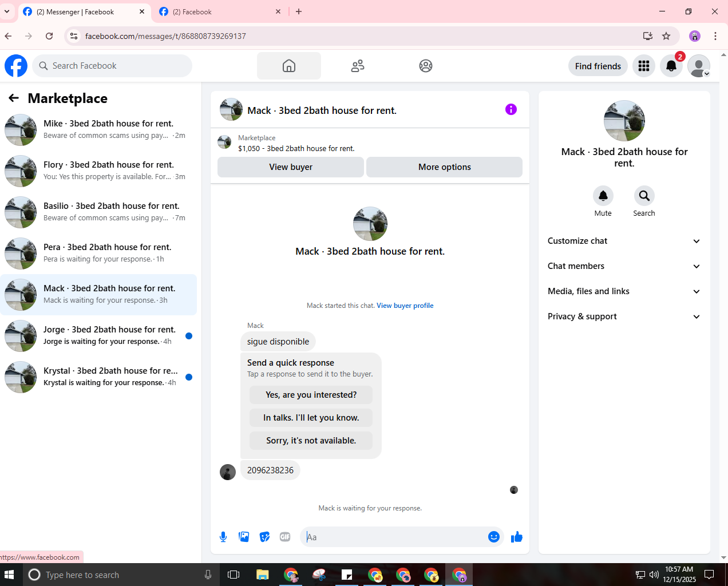This screenshot has width=728, height=586.
Task: Attach a file with the photo icon
Action: pos(244,537)
